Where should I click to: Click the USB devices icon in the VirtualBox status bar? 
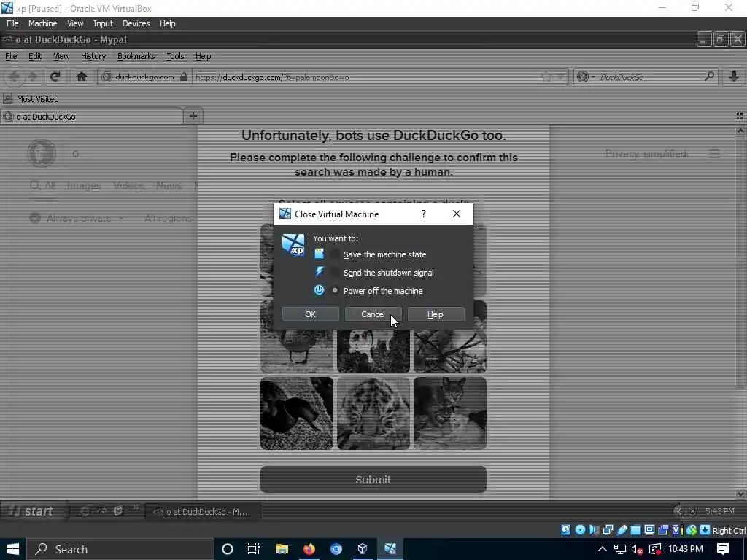tap(622, 529)
